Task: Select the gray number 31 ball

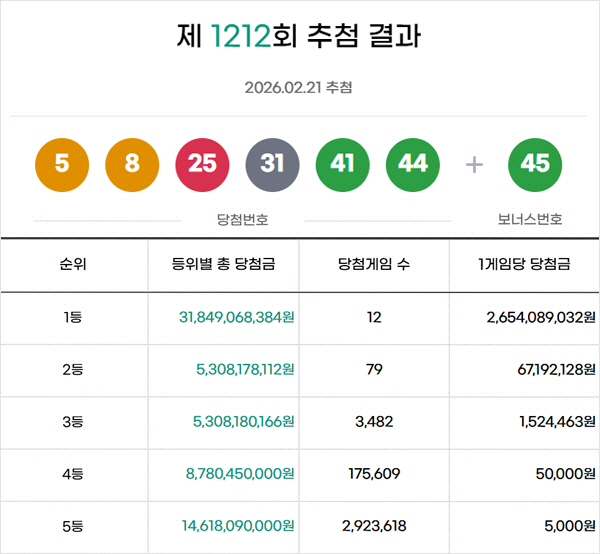Action: [x=272, y=163]
